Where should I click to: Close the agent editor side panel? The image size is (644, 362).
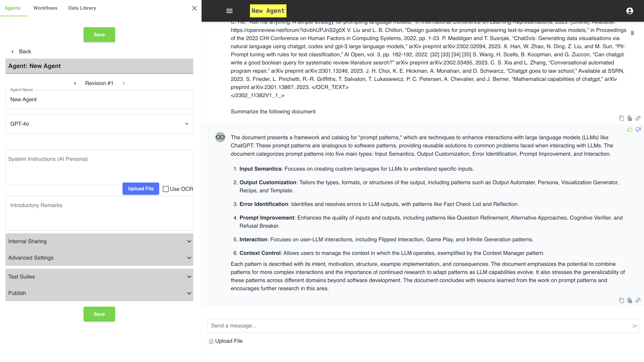coord(195,8)
